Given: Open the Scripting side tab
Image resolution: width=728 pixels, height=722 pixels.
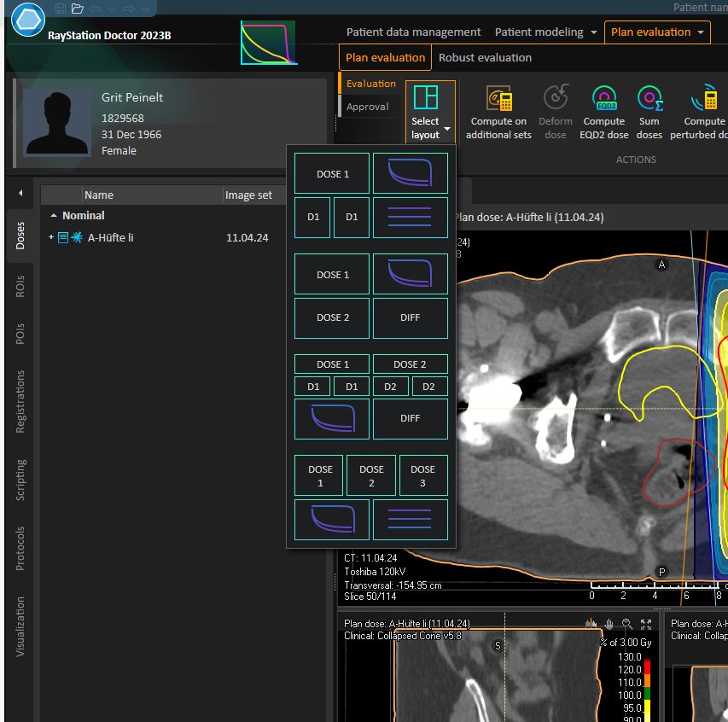Looking at the screenshot, I should pyautogui.click(x=20, y=480).
